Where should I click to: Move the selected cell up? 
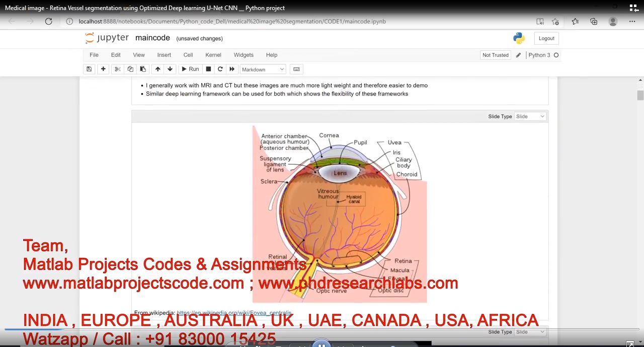pyautogui.click(x=158, y=69)
